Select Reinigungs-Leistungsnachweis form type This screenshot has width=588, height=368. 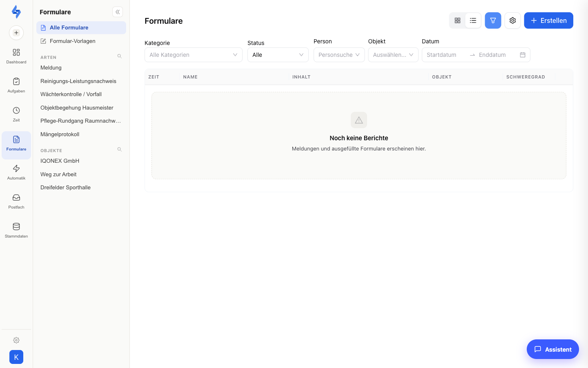pyautogui.click(x=81, y=81)
